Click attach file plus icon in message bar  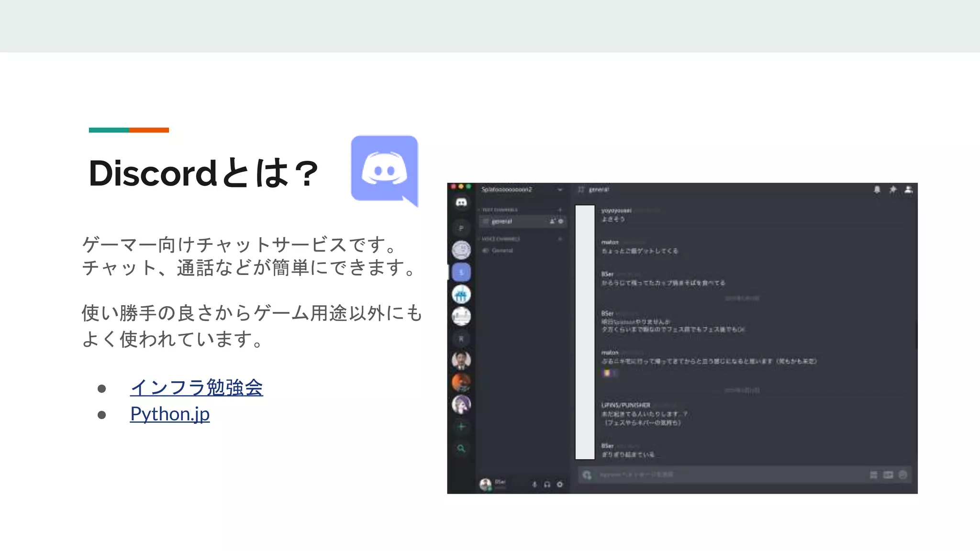click(587, 475)
